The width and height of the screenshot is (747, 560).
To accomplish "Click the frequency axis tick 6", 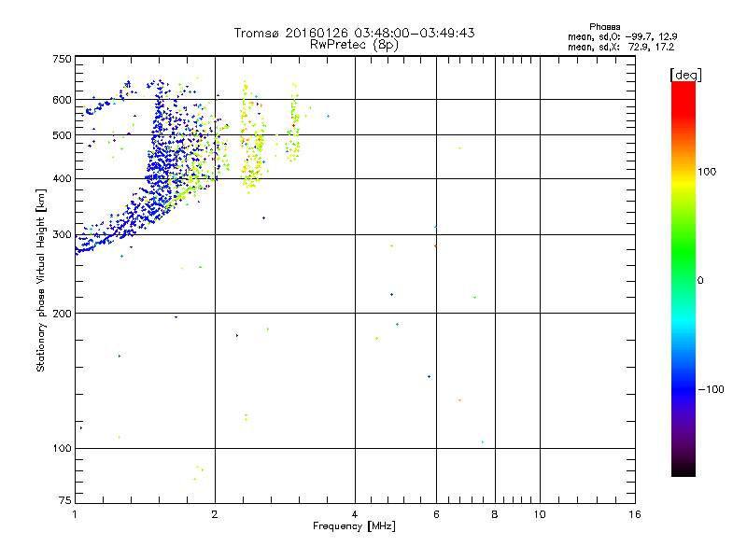I will [436, 514].
